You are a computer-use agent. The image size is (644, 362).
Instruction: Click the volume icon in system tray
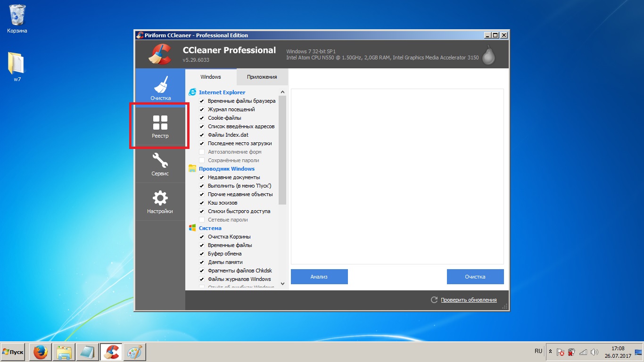tap(594, 352)
